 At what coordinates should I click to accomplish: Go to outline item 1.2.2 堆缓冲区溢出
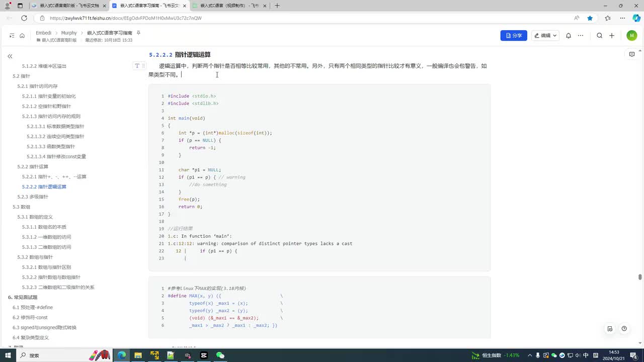pos(44,66)
